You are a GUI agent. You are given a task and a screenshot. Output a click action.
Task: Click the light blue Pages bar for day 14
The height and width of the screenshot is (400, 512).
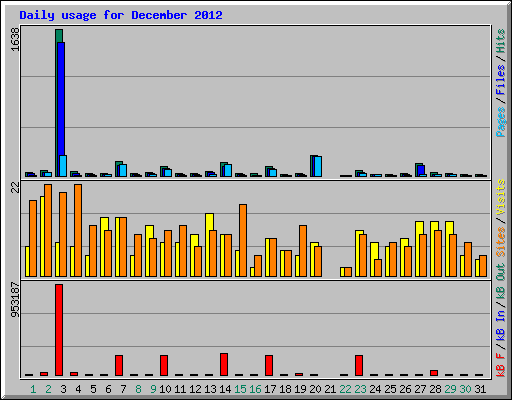(x=228, y=170)
